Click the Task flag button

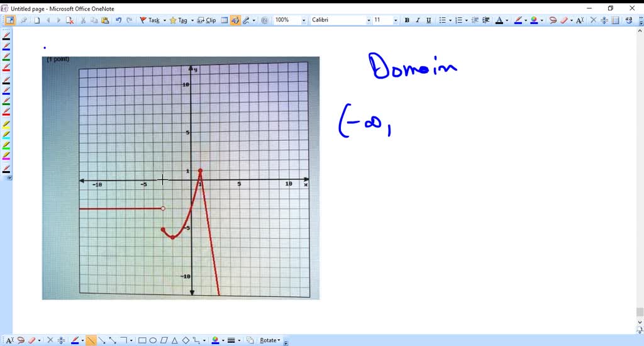[x=150, y=20]
